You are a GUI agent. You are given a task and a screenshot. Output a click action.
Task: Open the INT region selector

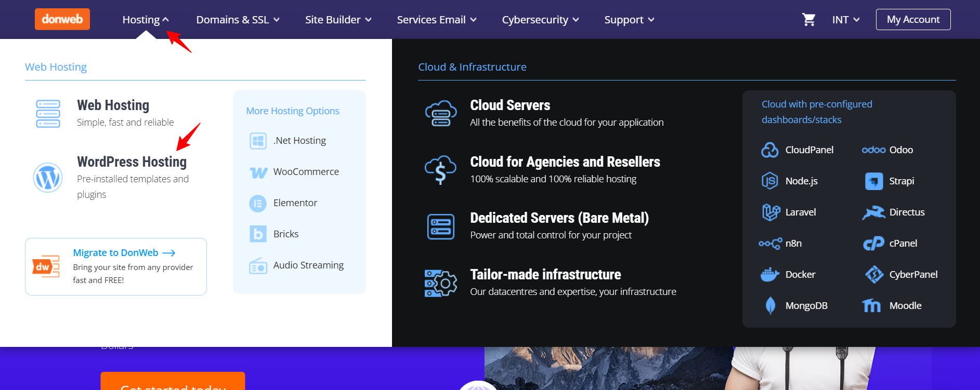[846, 20]
